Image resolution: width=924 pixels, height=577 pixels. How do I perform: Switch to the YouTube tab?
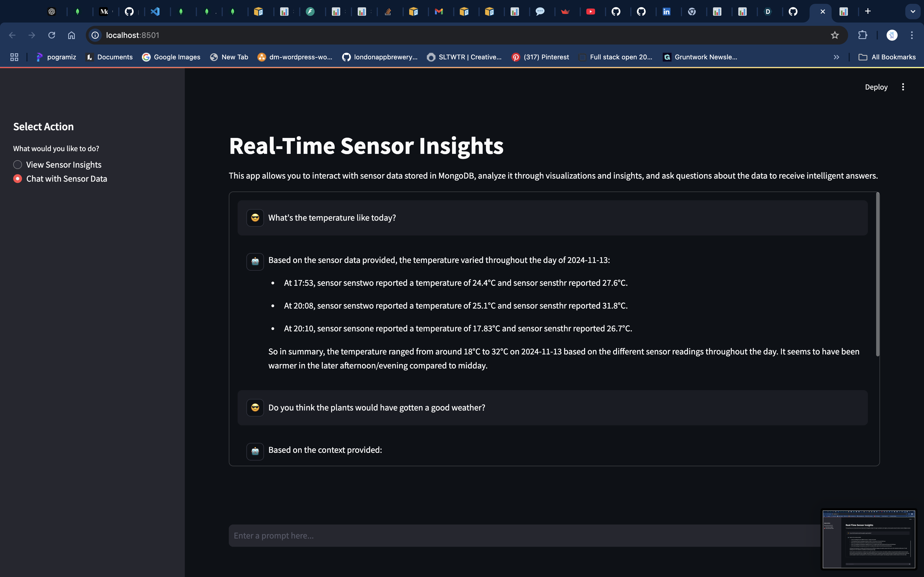590,12
